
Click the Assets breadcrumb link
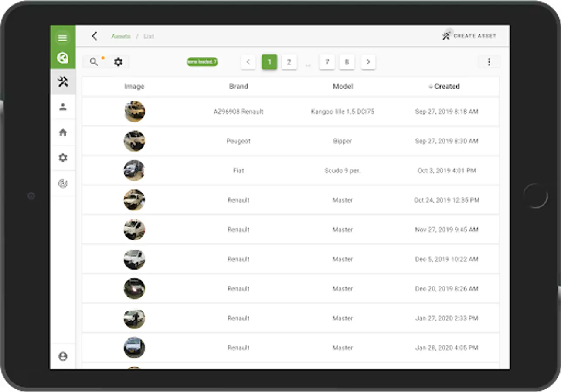click(x=121, y=36)
